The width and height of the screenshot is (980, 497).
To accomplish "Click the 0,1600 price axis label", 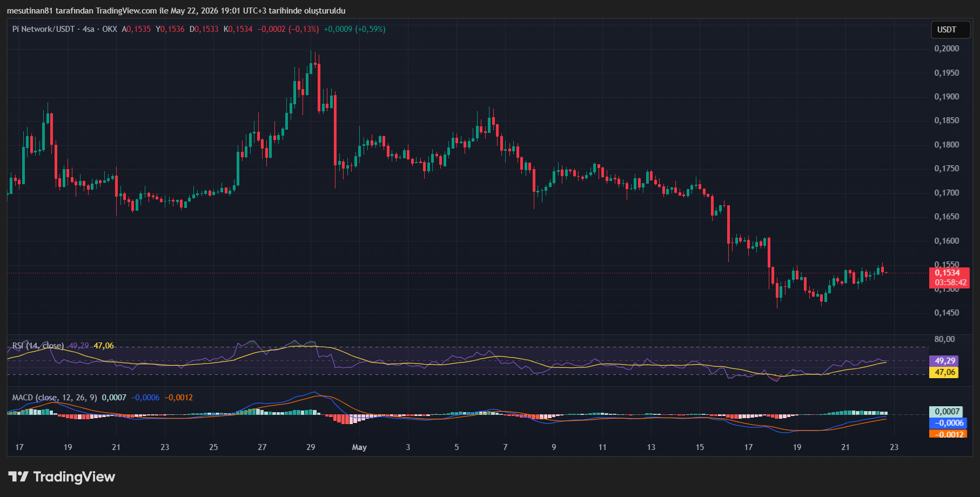I will [947, 241].
